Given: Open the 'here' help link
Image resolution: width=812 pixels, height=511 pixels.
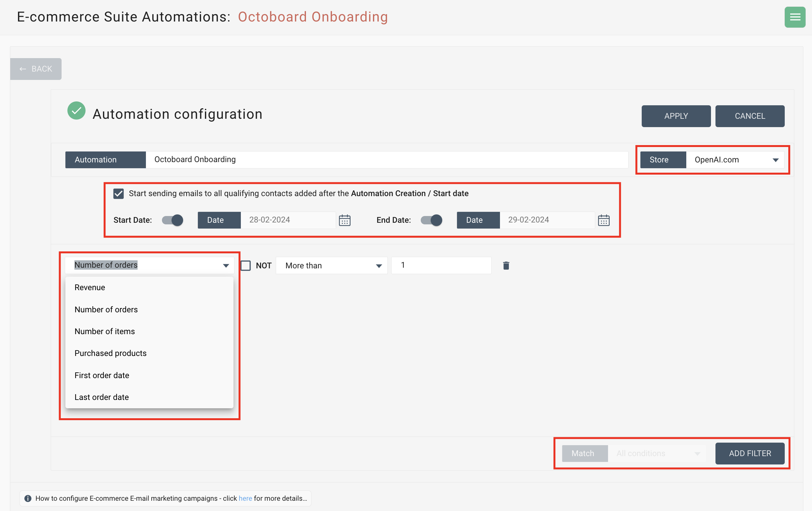Looking at the screenshot, I should point(245,498).
